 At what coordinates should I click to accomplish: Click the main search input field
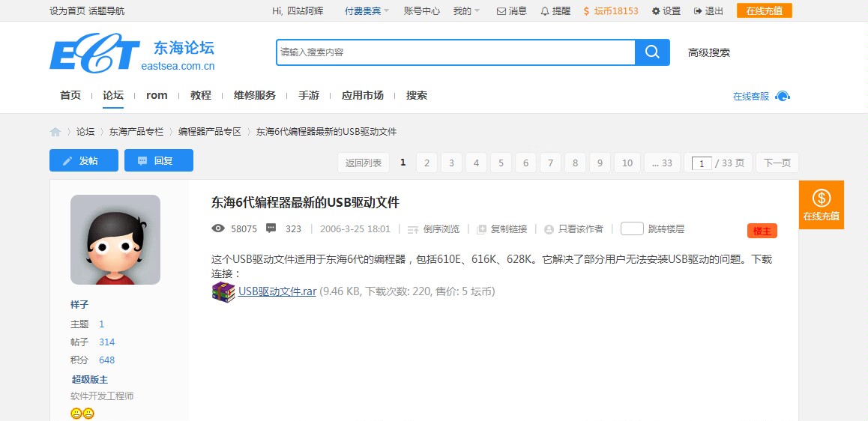click(456, 52)
